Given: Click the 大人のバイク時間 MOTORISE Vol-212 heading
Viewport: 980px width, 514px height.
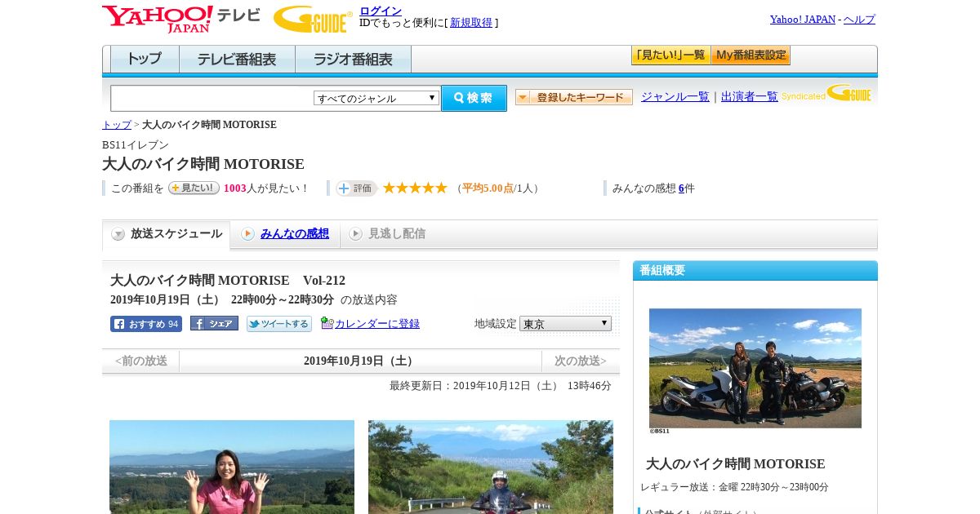Looking at the screenshot, I should (228, 281).
